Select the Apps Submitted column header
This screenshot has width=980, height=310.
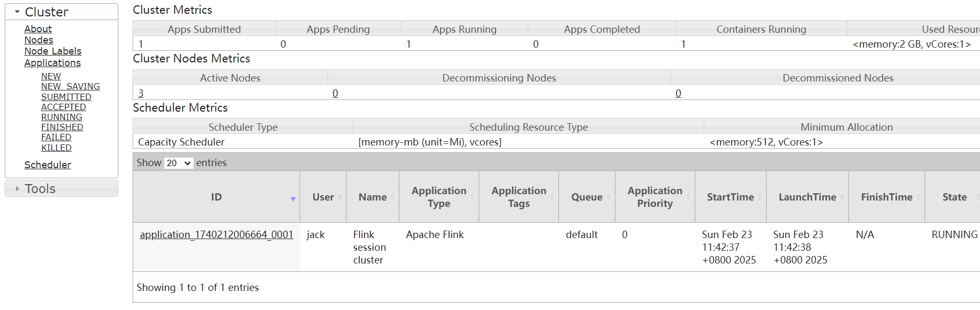pos(204,29)
